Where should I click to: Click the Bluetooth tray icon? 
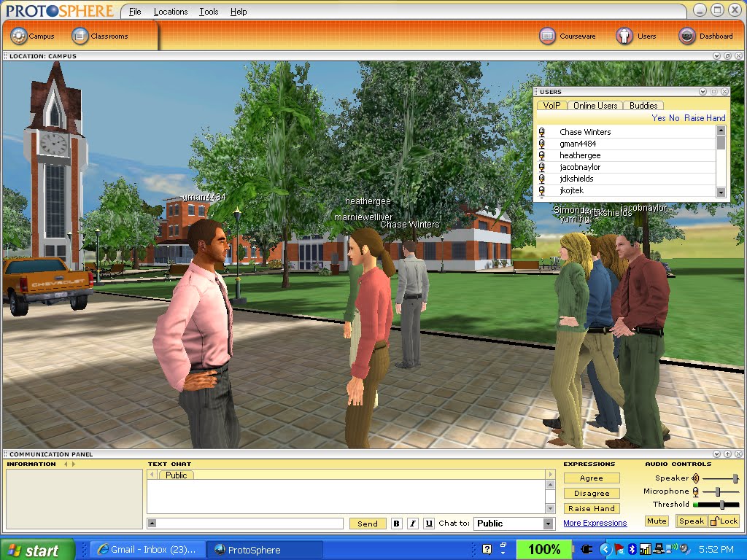[x=632, y=549]
